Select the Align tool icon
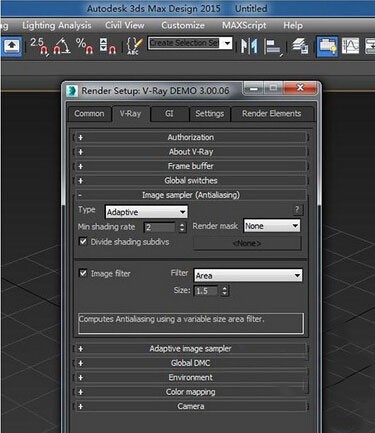This screenshot has width=375, height=433. coord(273,47)
